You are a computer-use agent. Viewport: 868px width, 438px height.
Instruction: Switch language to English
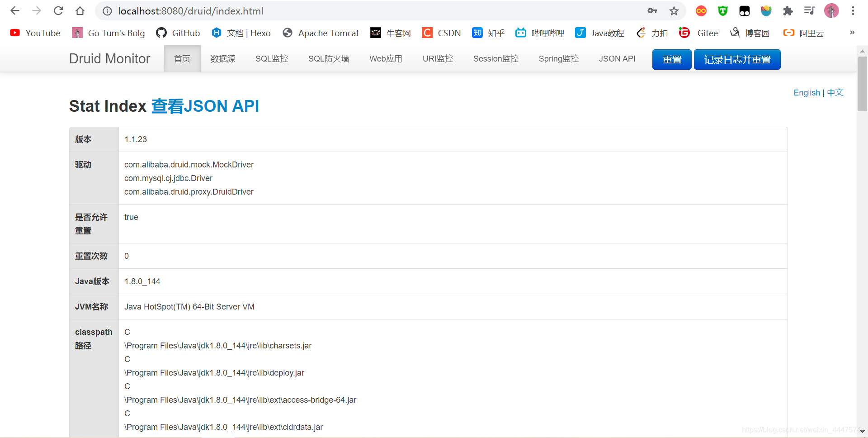coord(807,93)
